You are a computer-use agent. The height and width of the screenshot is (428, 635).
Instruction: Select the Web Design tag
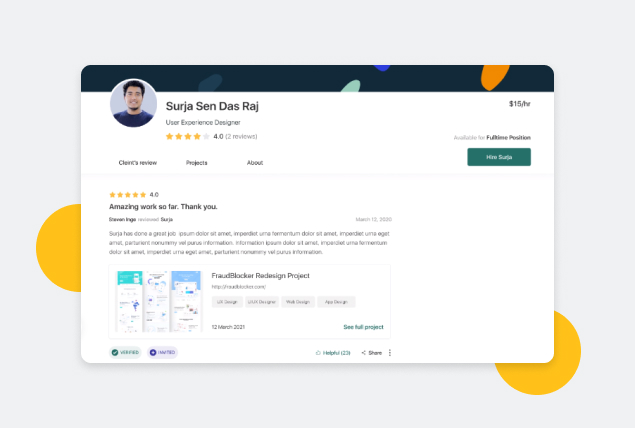(x=298, y=302)
